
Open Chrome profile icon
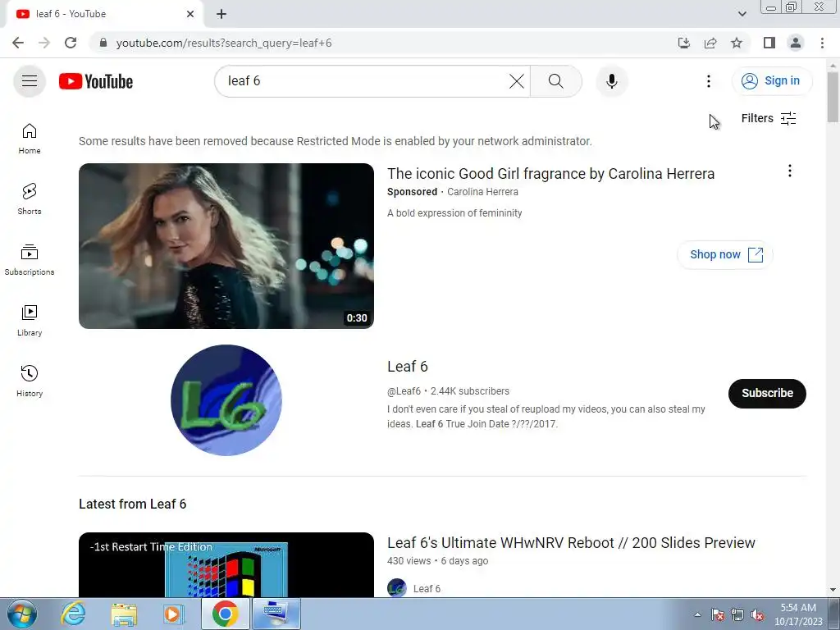click(796, 43)
